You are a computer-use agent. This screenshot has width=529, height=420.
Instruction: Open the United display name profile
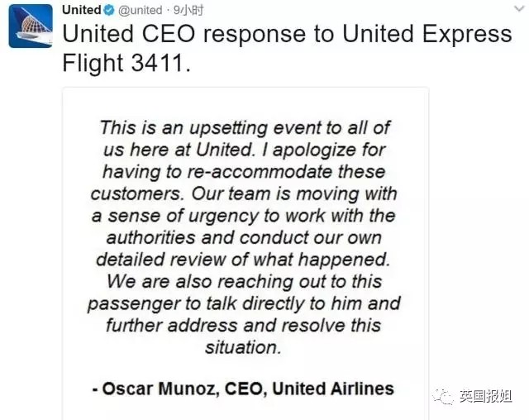(82, 10)
